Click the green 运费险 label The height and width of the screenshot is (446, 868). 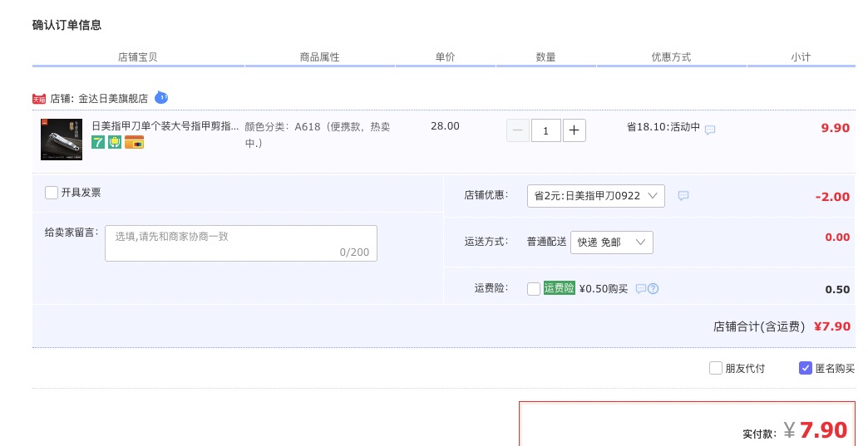coord(559,288)
